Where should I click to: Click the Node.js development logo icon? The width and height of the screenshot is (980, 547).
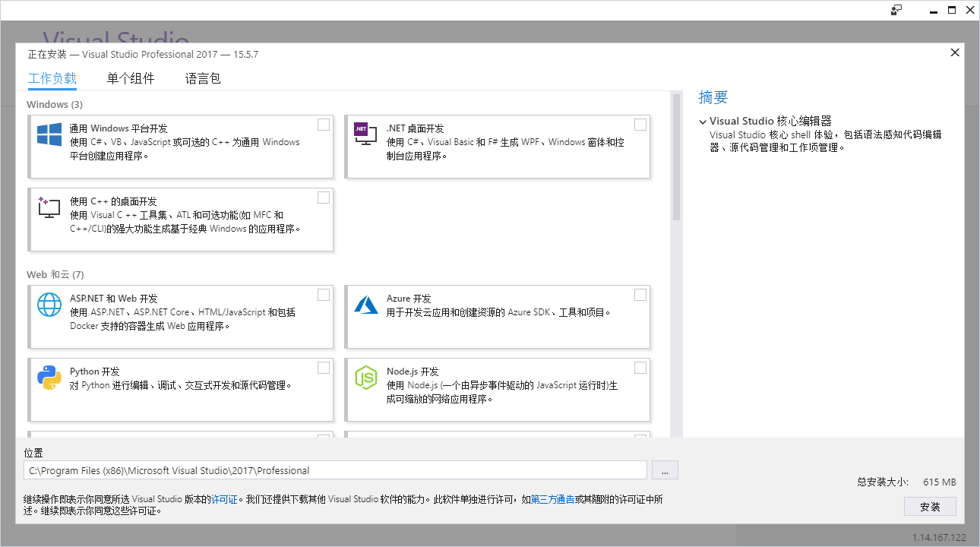[x=365, y=378]
